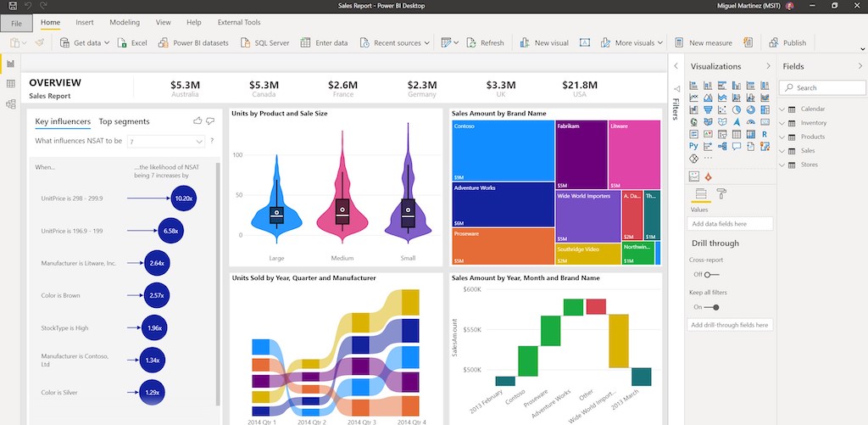Insert a text box from the ribbon
The width and height of the screenshot is (868, 425).
tap(585, 42)
